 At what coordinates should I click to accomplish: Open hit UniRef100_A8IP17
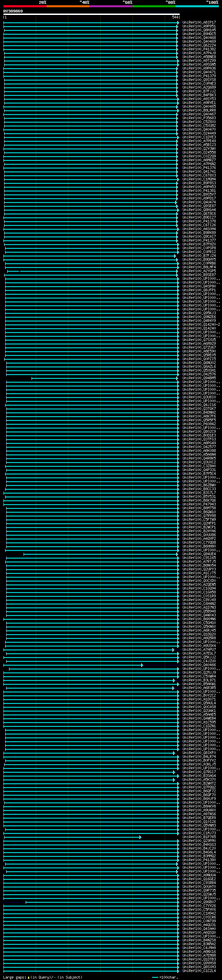[199, 23]
